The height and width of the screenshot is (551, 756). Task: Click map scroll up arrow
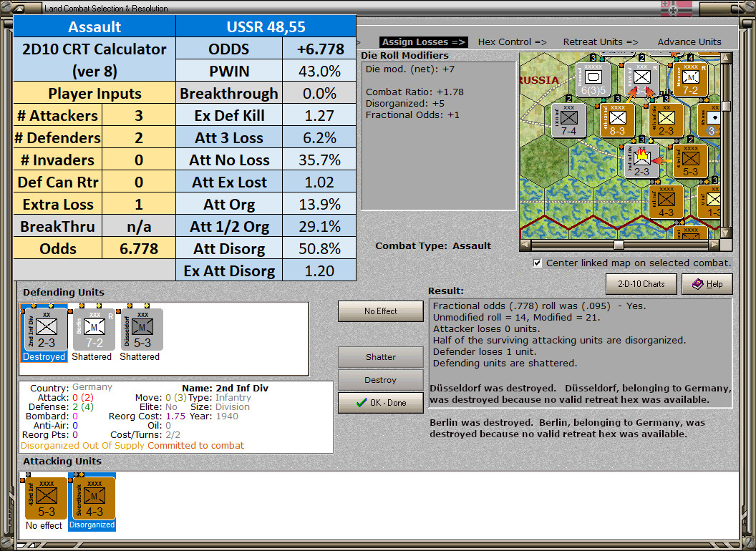click(x=726, y=58)
